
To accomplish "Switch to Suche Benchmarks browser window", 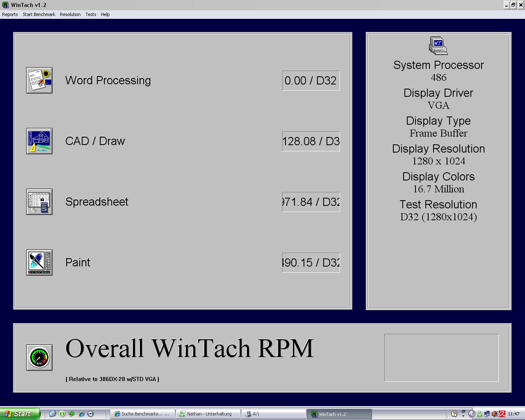I will pyautogui.click(x=142, y=414).
